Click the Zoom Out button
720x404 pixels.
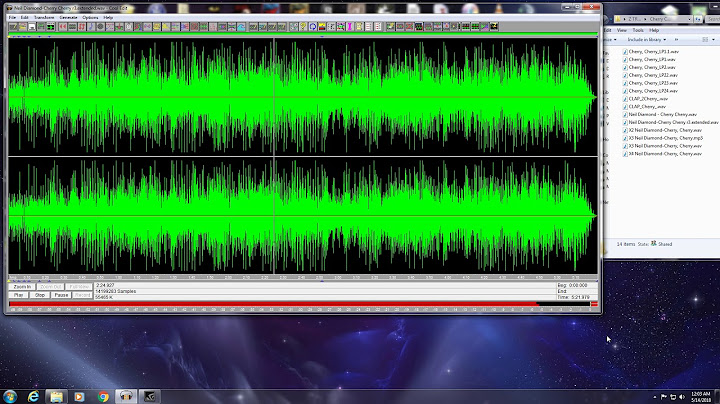tap(51, 287)
